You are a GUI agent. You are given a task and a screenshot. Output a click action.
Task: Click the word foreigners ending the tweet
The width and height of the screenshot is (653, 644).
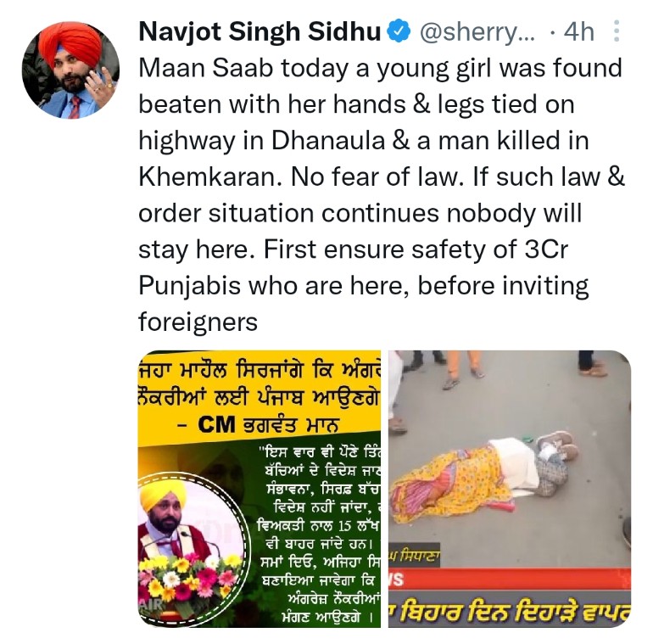coord(198,322)
